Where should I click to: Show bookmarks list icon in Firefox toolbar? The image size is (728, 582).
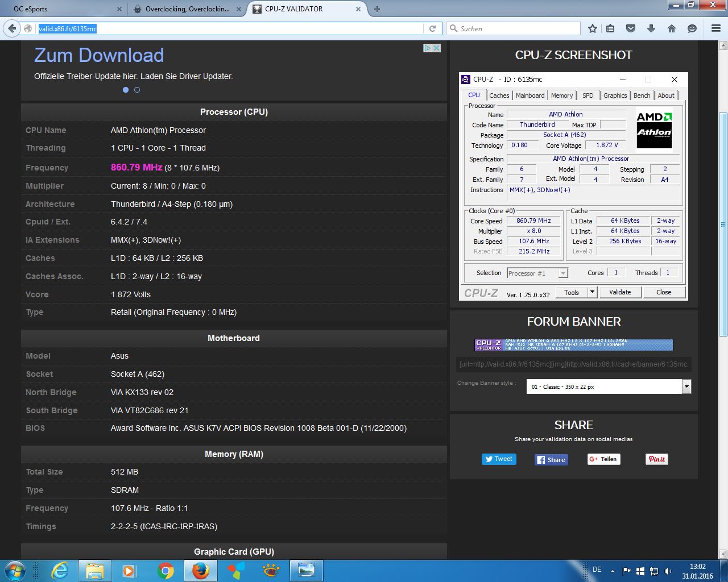coord(610,28)
